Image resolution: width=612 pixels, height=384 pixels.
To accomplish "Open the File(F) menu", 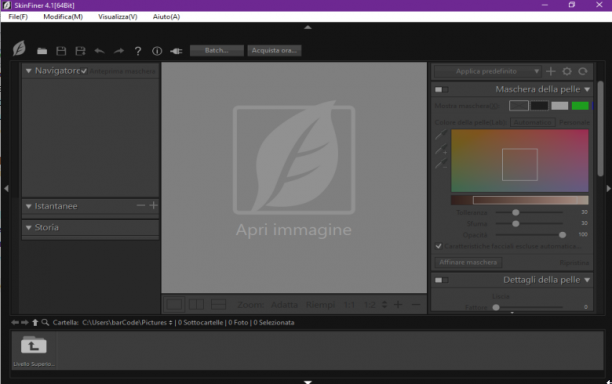I will [x=18, y=17].
